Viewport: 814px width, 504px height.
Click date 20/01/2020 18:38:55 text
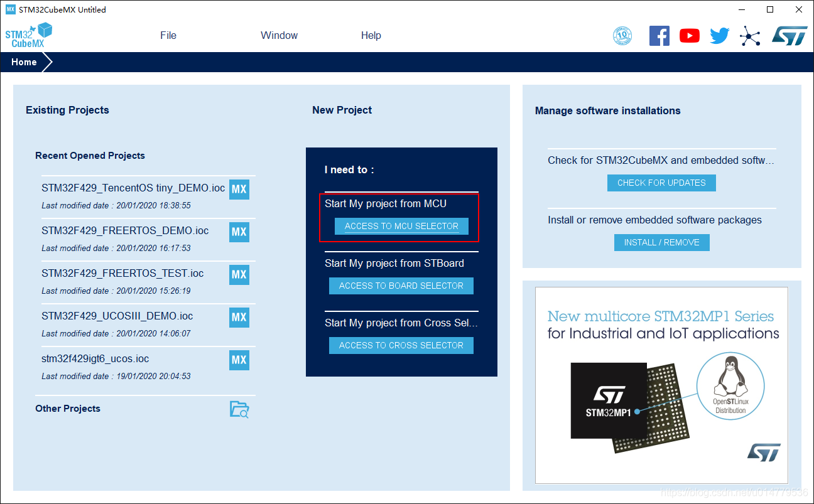coord(153,205)
